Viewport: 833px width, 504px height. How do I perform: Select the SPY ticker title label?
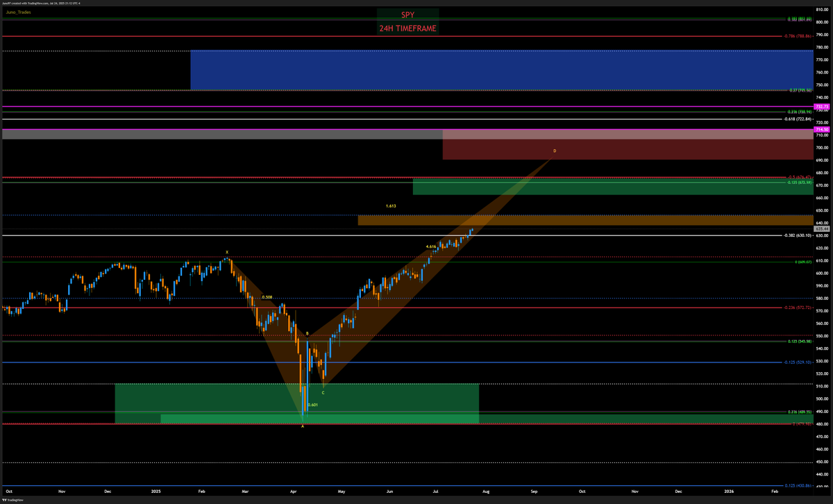tap(407, 14)
